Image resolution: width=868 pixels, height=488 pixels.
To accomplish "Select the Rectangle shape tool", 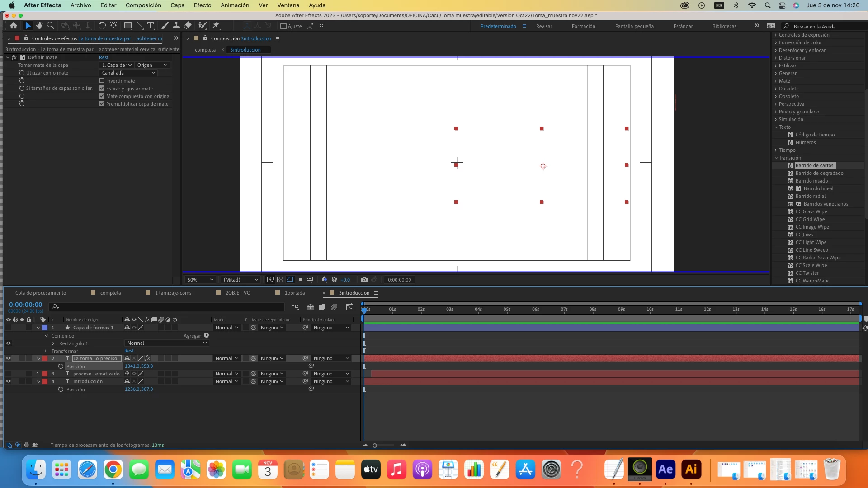I will tap(128, 26).
